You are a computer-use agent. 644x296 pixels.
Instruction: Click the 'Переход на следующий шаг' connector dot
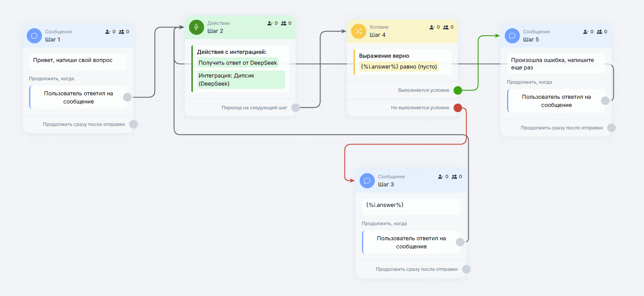pos(296,108)
